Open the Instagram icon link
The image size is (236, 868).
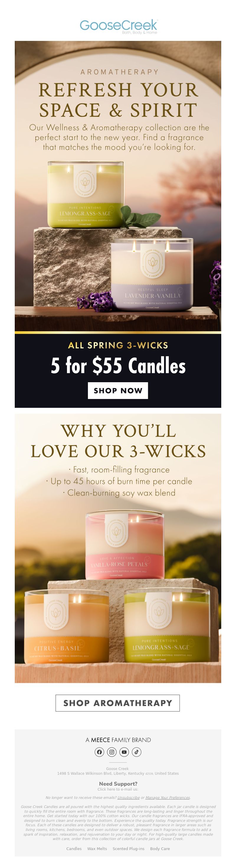112,752
